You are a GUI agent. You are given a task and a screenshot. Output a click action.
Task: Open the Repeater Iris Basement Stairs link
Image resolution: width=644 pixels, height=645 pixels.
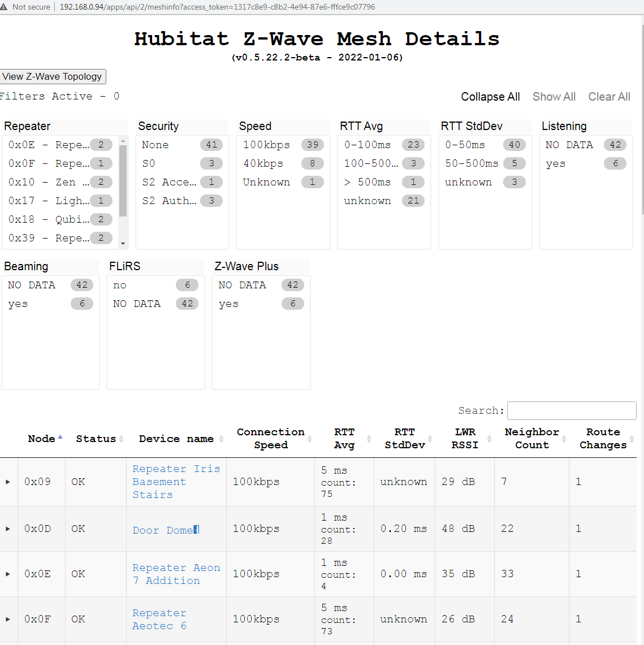[176, 482]
